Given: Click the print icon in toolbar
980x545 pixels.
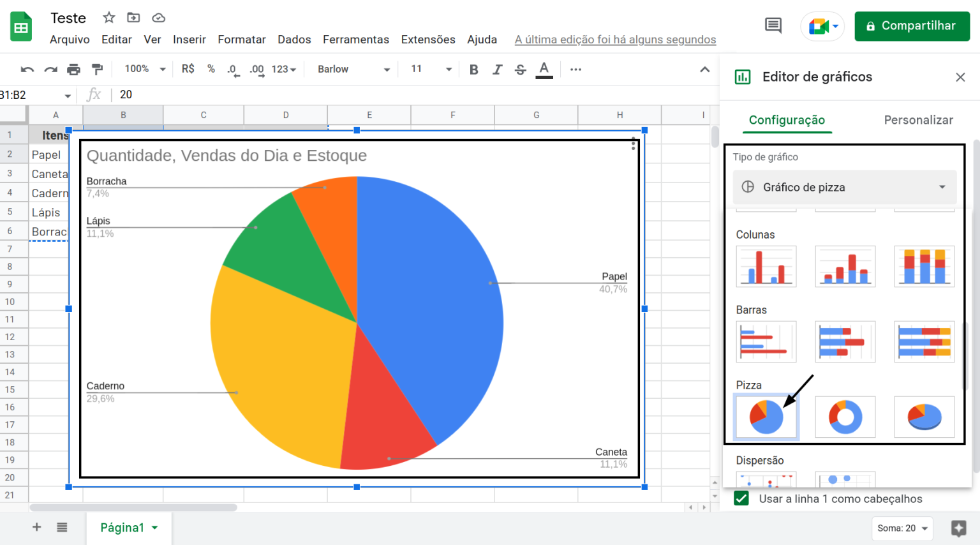Looking at the screenshot, I should click(x=74, y=70).
